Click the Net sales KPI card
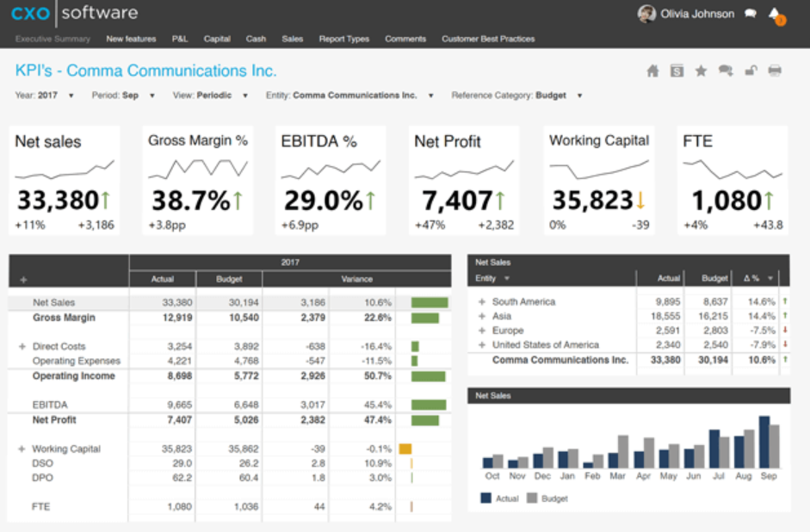Screen dimensions: 810x532 (65, 181)
